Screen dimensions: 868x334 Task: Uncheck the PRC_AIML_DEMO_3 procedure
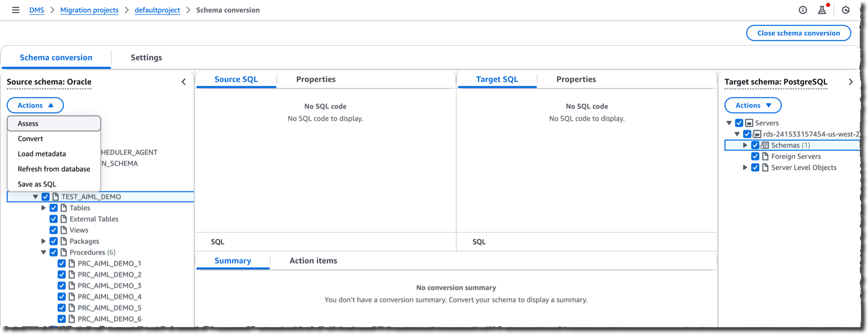tap(61, 285)
